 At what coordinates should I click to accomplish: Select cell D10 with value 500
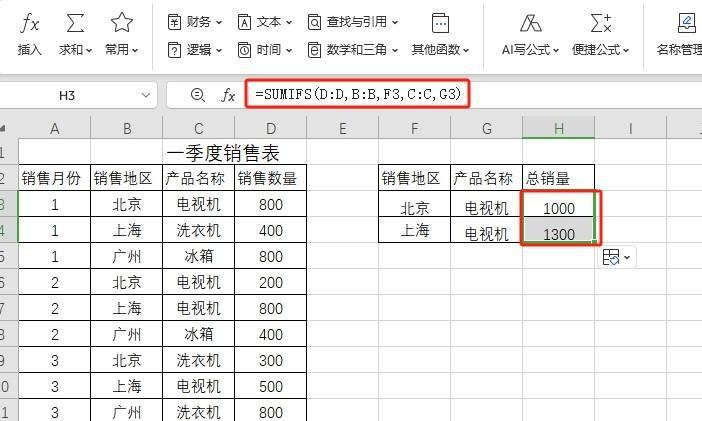(271, 386)
